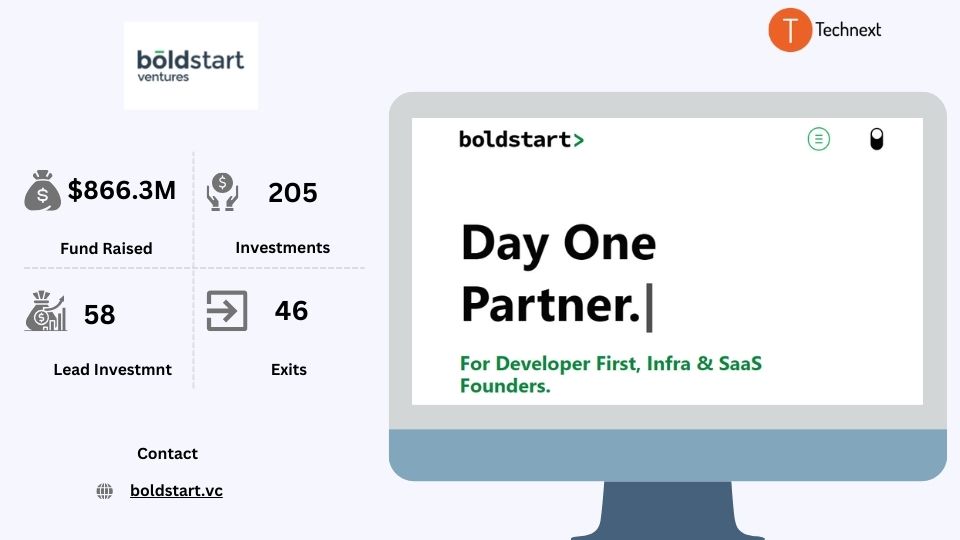The height and width of the screenshot is (540, 960).
Task: Click the Contact heading
Action: coord(167,454)
